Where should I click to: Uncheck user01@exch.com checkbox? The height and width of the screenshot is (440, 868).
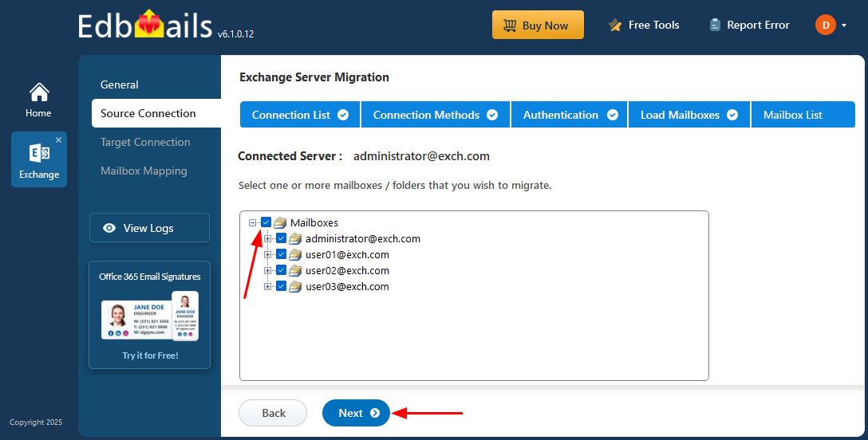point(281,254)
